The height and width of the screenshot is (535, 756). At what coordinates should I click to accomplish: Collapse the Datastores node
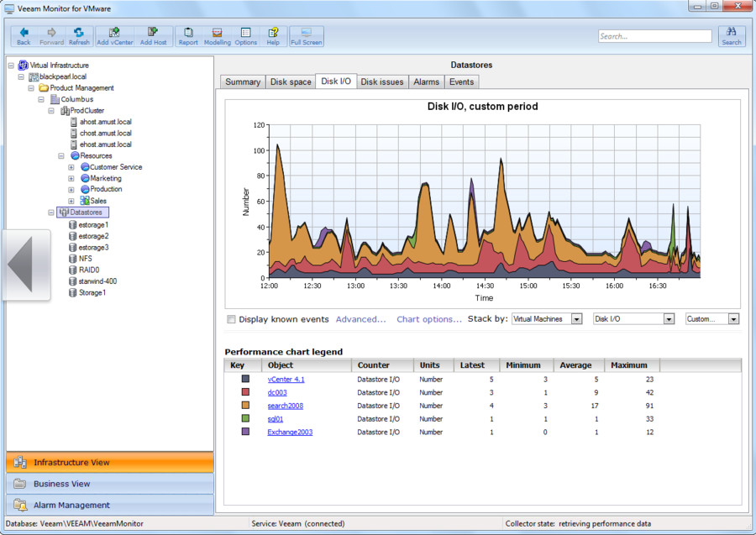click(51, 212)
